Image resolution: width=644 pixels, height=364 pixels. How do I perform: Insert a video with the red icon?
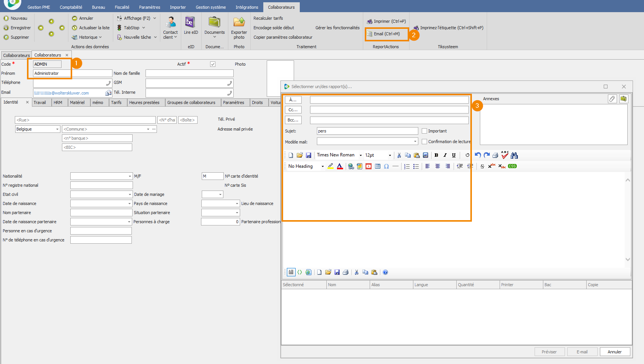369,166
